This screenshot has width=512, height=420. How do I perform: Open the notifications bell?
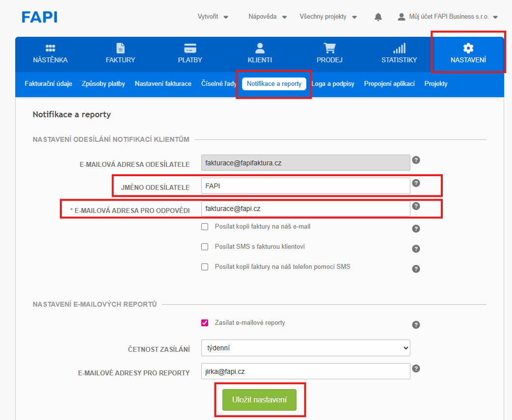coord(378,17)
